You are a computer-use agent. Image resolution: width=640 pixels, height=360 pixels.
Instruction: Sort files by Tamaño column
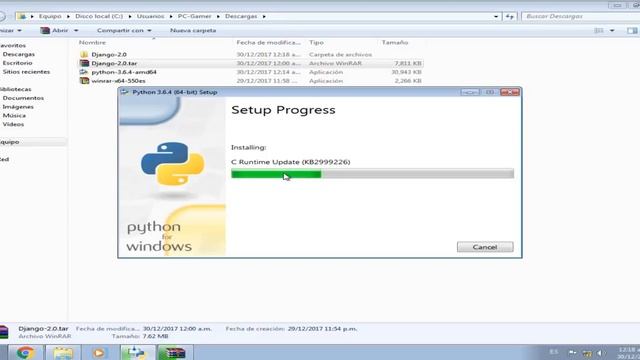click(395, 42)
